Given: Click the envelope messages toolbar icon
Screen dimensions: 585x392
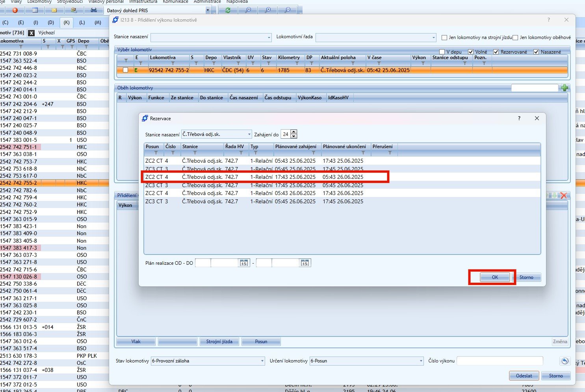Looking at the screenshot, I should (54, 10).
